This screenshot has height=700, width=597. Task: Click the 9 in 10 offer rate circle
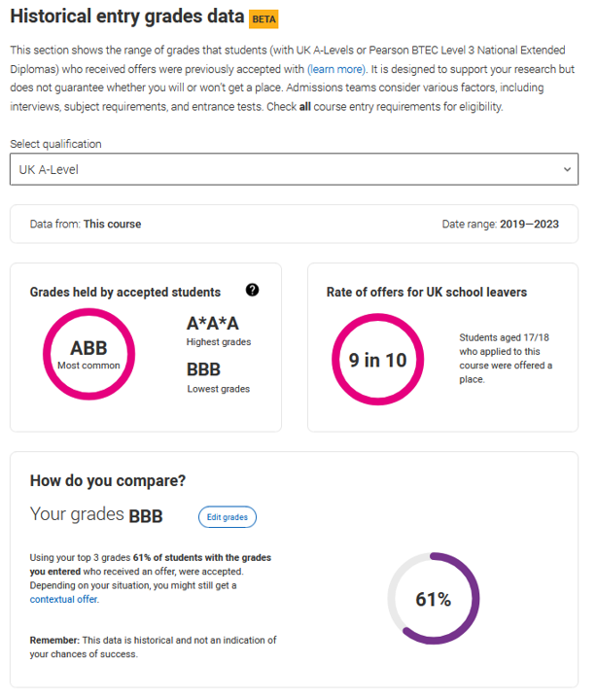[378, 359]
